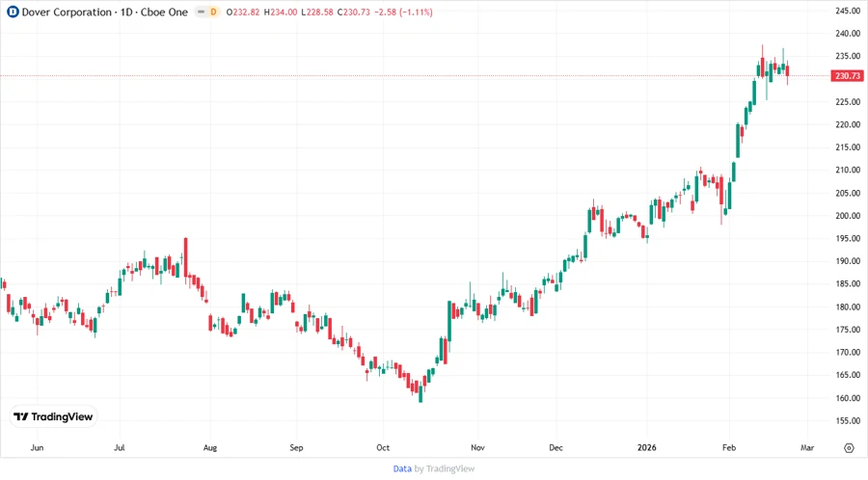
Task: Click the Jun label on time axis
Action: [37, 447]
